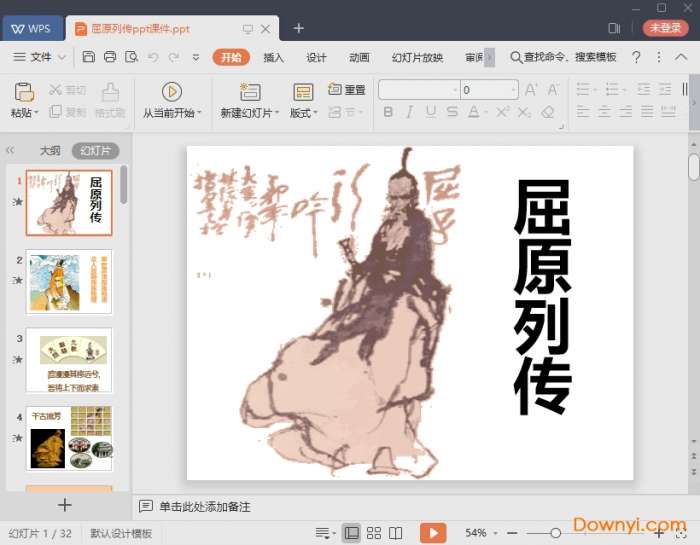Image resolution: width=700 pixels, height=545 pixels.
Task: Click the New Slide (新建幻灯片) icon
Action: coord(246,93)
